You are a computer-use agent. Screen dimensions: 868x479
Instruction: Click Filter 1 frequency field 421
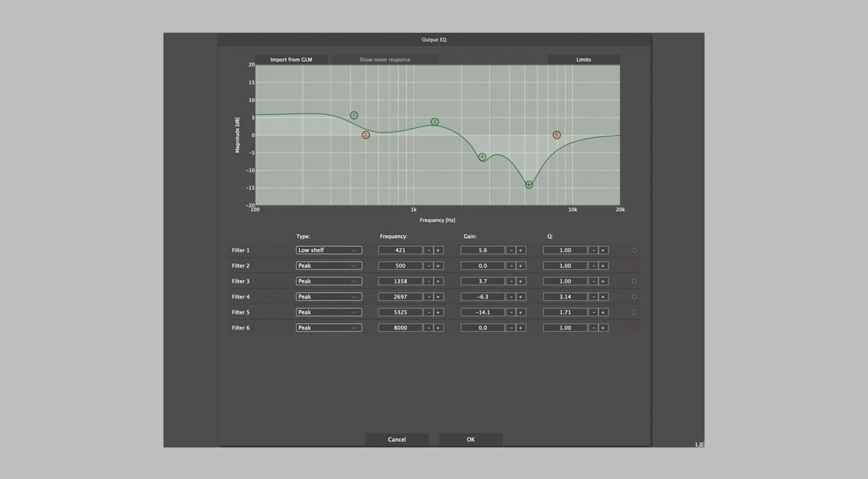[400, 250]
